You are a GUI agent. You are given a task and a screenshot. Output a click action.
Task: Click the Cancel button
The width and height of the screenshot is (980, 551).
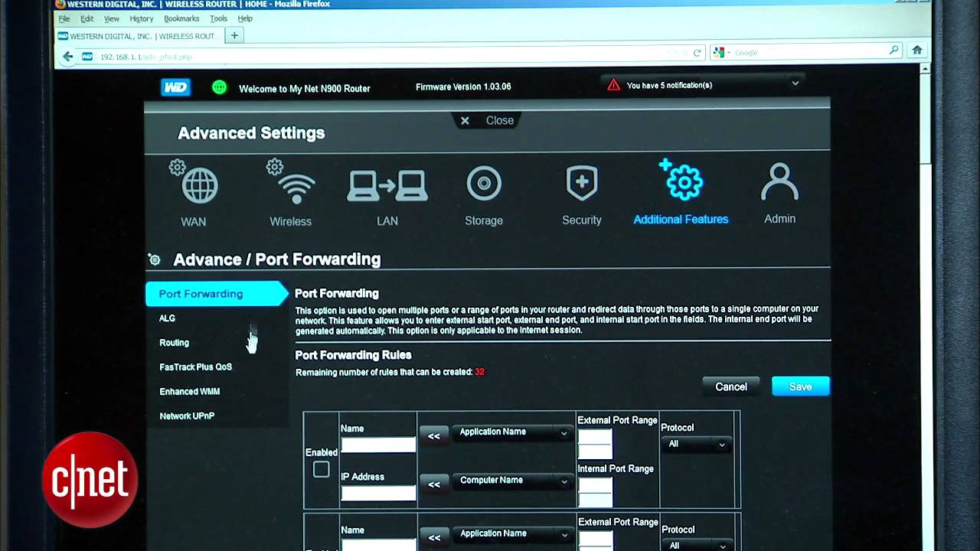point(731,386)
